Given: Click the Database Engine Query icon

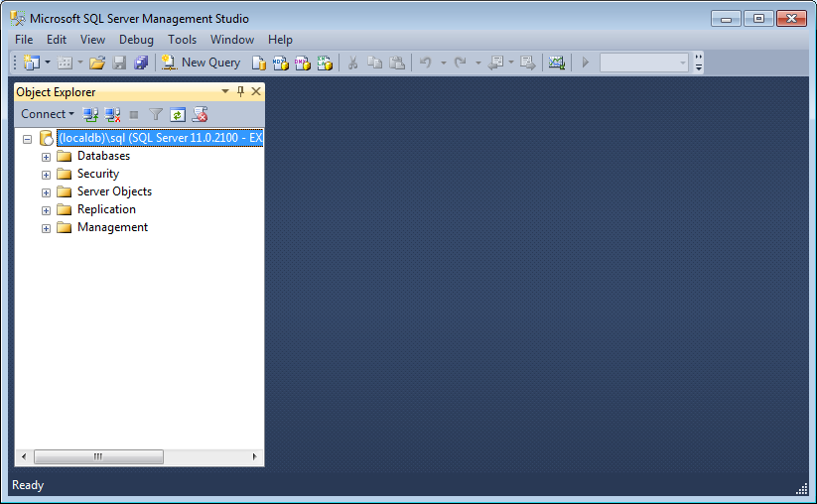Looking at the screenshot, I should click(258, 63).
